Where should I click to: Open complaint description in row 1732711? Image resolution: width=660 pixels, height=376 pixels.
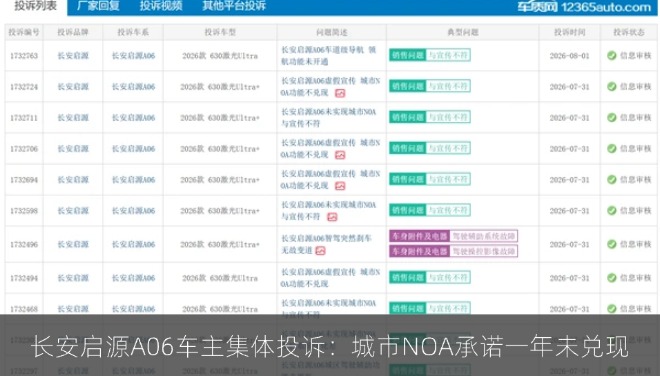click(x=329, y=117)
